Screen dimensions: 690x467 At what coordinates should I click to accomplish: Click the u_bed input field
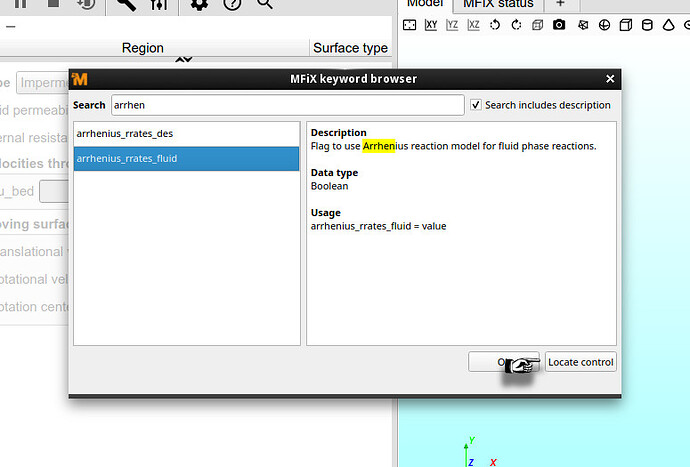pos(54,191)
